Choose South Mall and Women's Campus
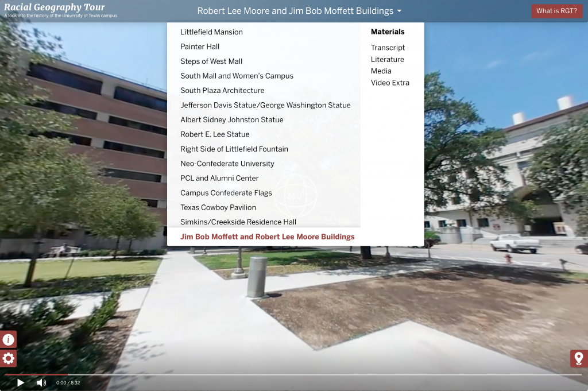This screenshot has width=588, height=391. click(x=237, y=76)
